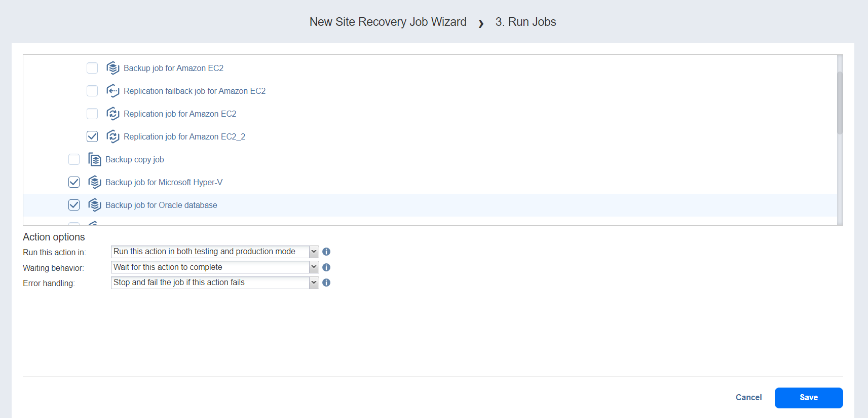The image size is (868, 418).
Task: Enable Backup job for Amazon EC2 checkbox
Action: coord(92,68)
